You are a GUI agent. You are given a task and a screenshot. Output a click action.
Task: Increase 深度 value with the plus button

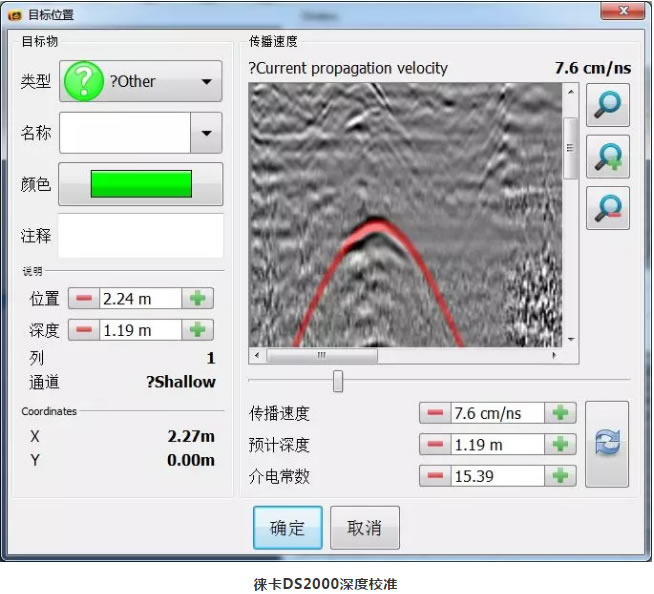198,330
